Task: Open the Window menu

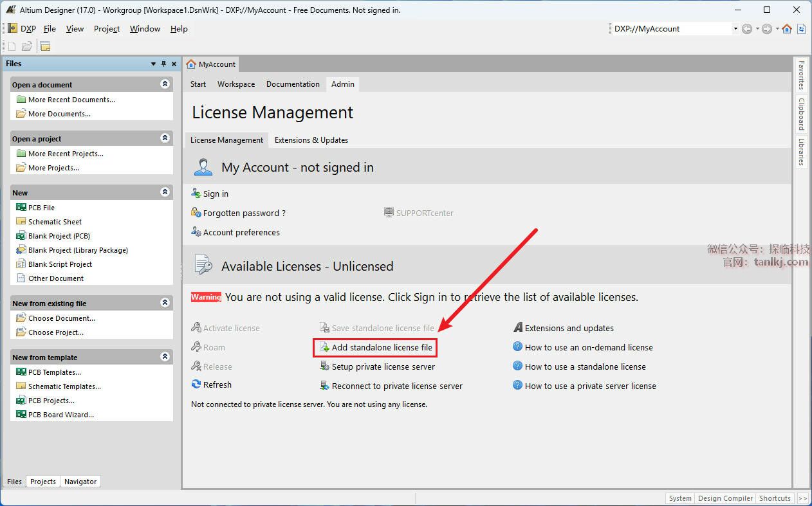Action: [x=145, y=29]
